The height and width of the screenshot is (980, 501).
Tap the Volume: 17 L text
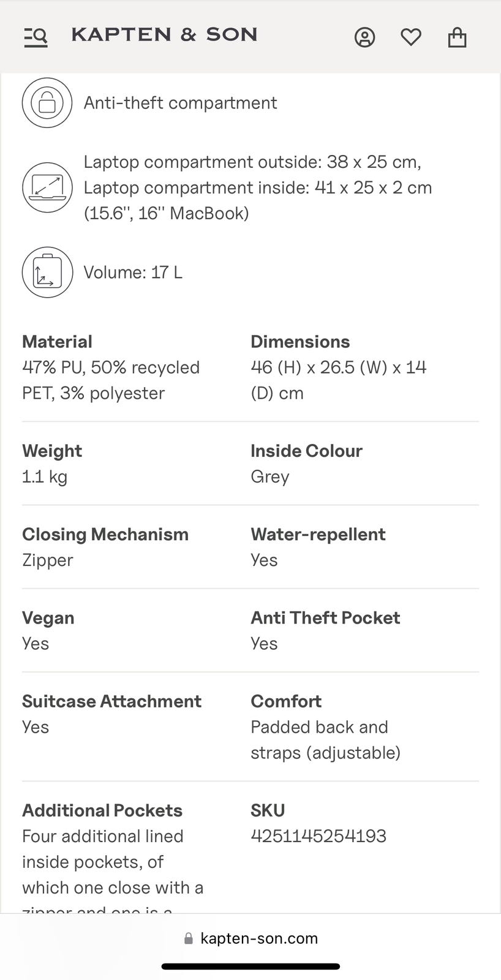click(133, 272)
